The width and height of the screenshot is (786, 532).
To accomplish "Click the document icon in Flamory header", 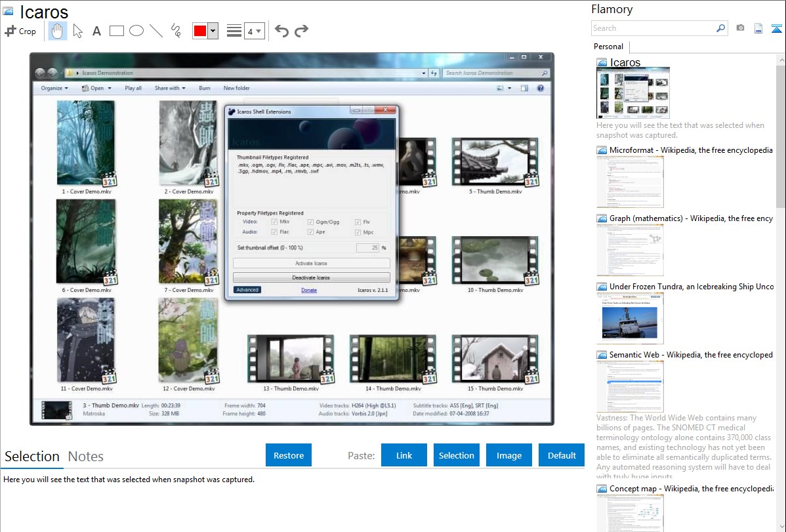I will tap(758, 28).
